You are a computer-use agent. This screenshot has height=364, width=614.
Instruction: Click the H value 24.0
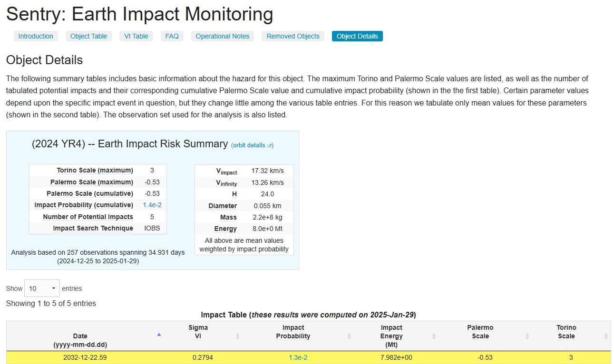tap(268, 194)
